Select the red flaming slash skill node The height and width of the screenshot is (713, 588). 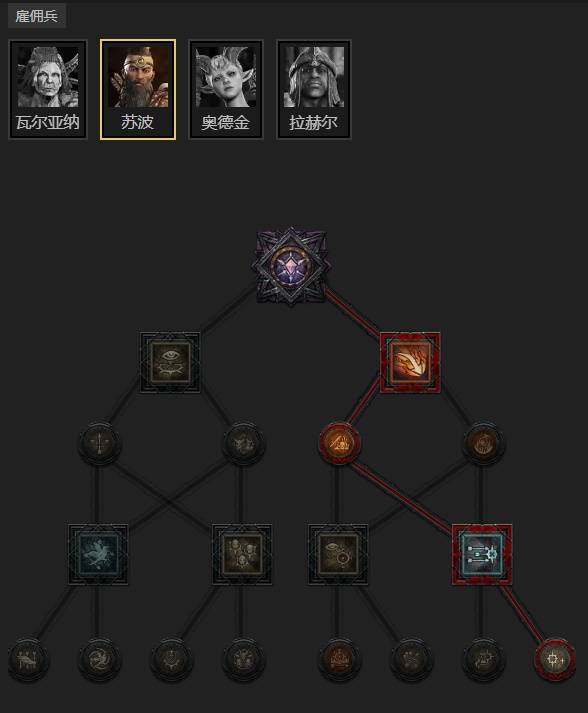click(x=410, y=362)
